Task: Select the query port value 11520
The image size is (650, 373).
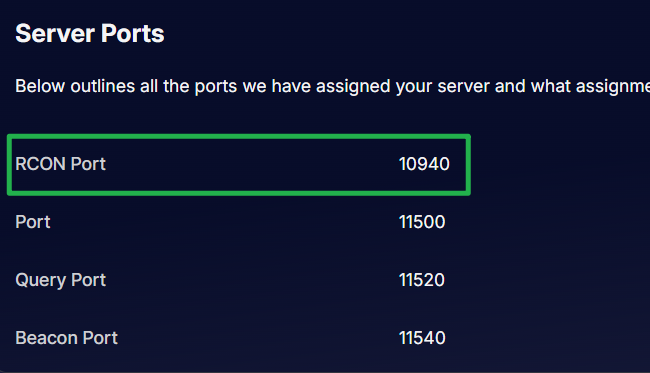Action: point(422,280)
